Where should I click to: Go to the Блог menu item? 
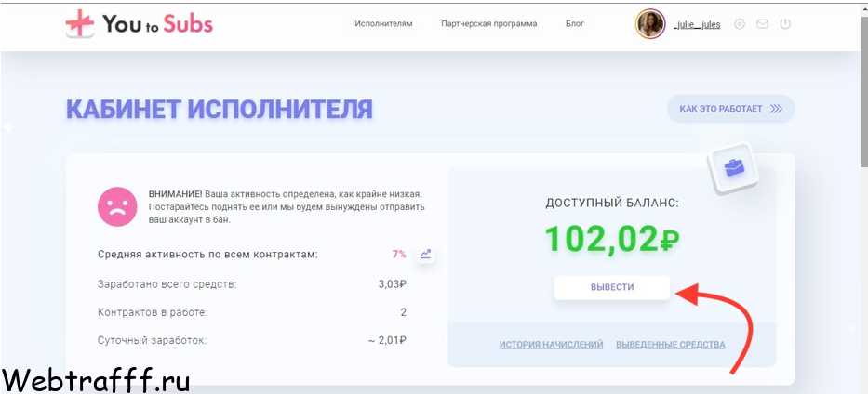[575, 24]
